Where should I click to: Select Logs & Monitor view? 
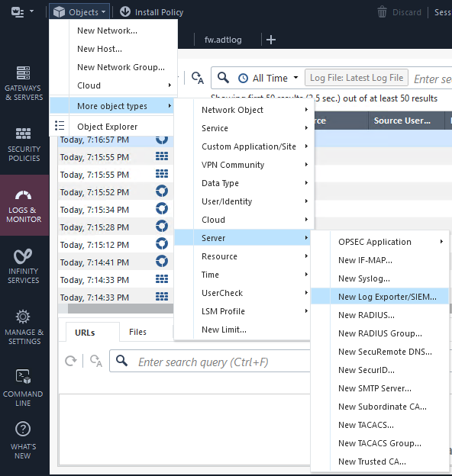click(x=24, y=206)
